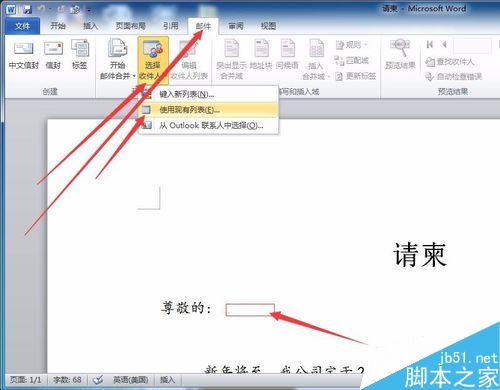
Task: Select the 邮件 (Mailings) tab
Action: (x=203, y=26)
